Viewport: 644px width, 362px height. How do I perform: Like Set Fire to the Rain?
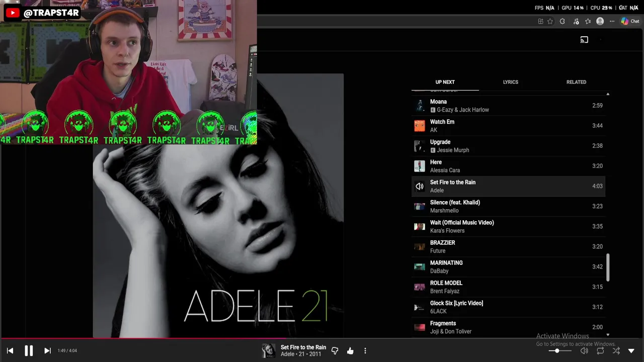[350, 351]
